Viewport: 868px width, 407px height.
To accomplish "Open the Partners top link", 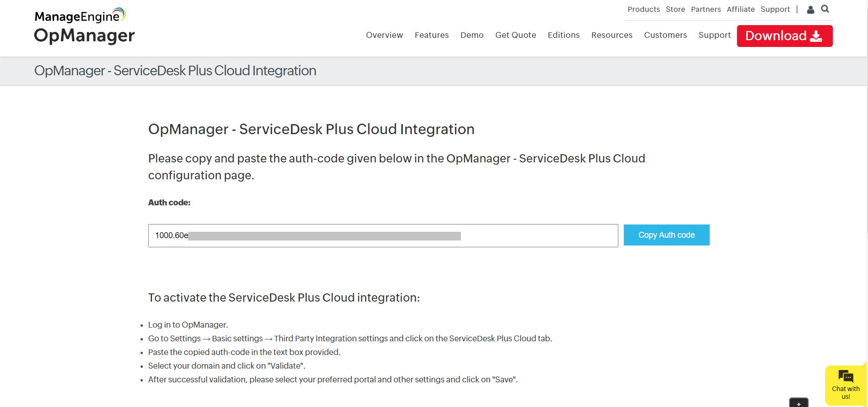I will click(706, 10).
